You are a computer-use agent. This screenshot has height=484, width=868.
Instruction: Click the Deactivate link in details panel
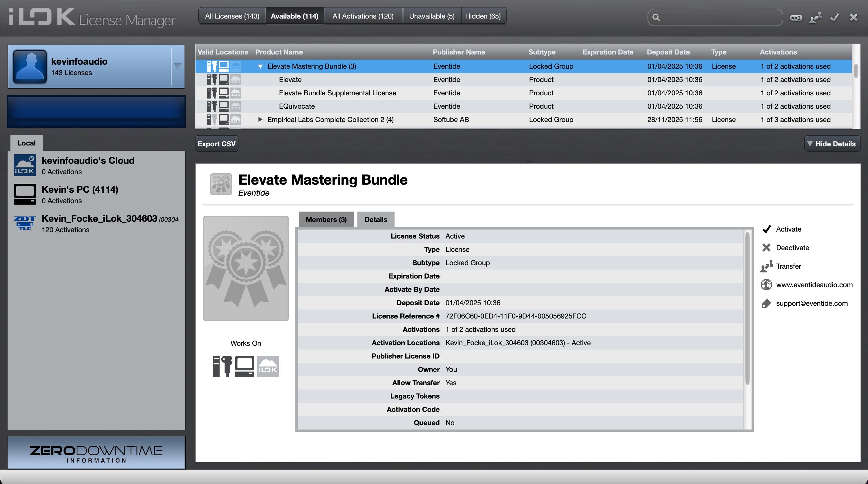click(792, 248)
